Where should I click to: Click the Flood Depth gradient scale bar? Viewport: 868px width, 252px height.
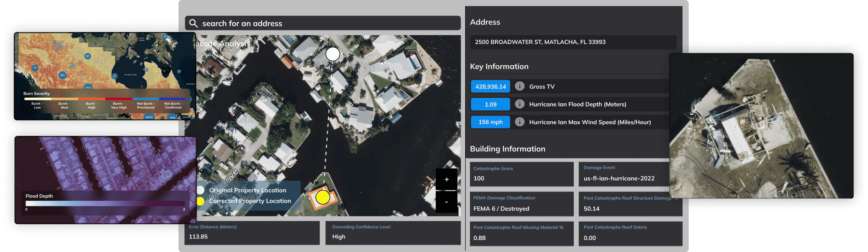click(x=105, y=203)
